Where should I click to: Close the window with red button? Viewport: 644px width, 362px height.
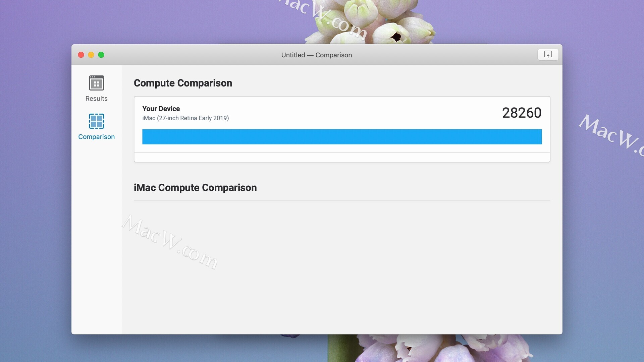[81, 55]
